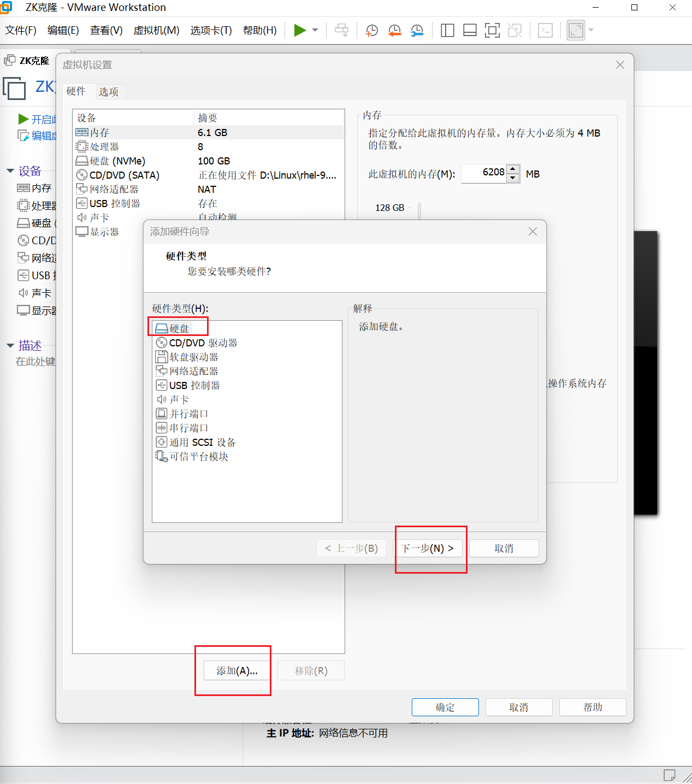Select the 内存 row in the device list
692x784 pixels.
209,132
